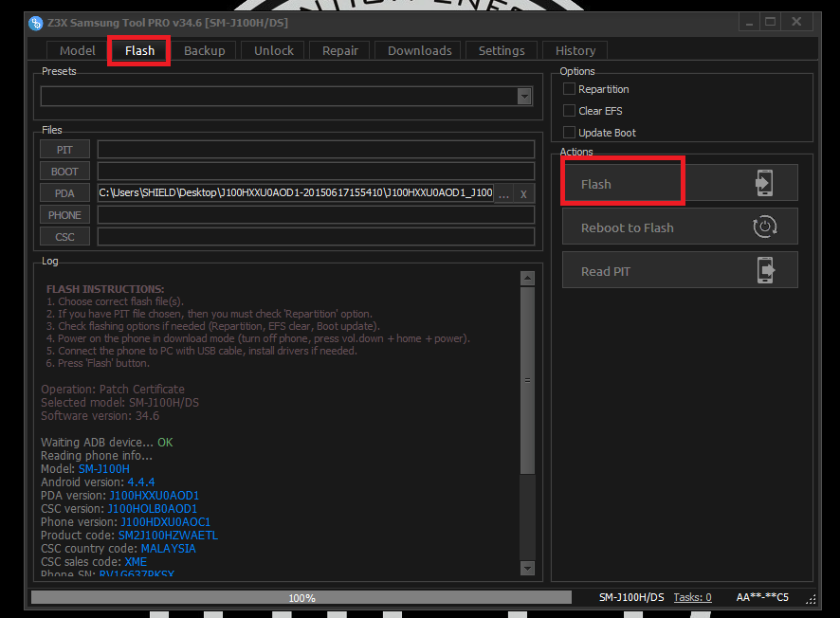Image resolution: width=840 pixels, height=618 pixels.
Task: Open the Tasks: 0 link in status bar
Action: pyautogui.click(x=692, y=597)
